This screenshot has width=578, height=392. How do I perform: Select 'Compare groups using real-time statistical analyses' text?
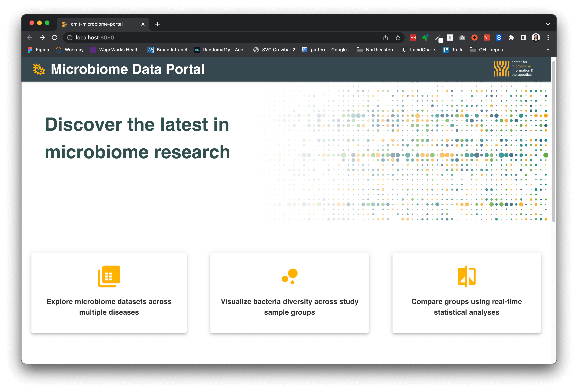pyautogui.click(x=467, y=307)
